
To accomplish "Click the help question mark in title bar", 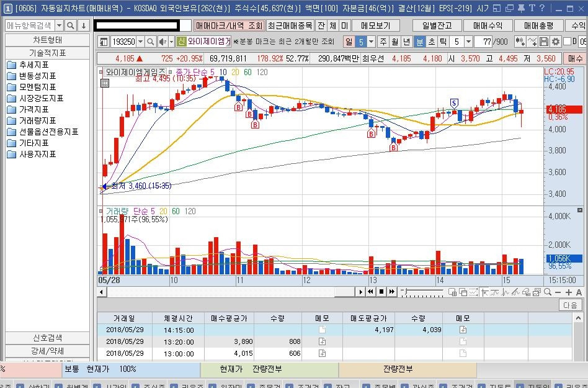I will coord(542,8).
